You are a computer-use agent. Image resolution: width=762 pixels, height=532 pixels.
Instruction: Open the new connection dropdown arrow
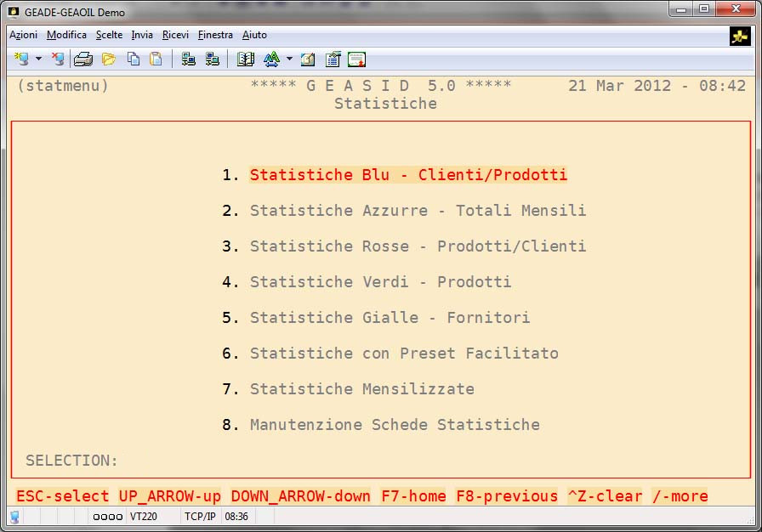[x=38, y=59]
